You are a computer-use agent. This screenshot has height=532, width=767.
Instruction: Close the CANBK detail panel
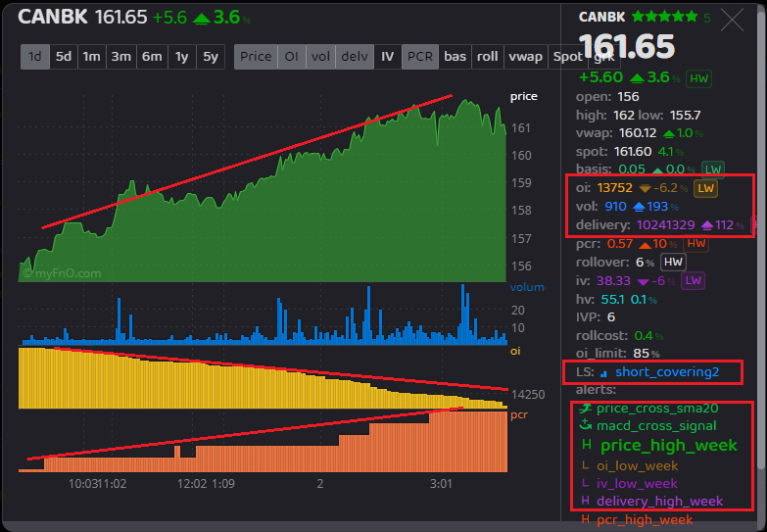733,20
